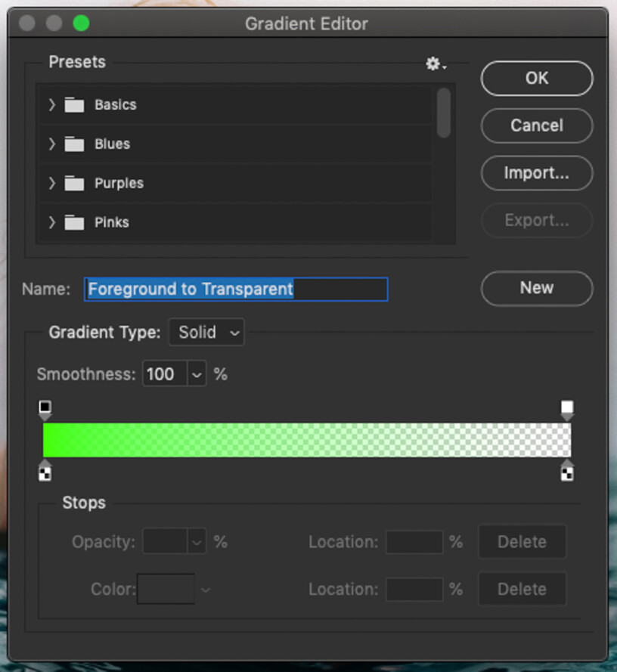The height and width of the screenshot is (672, 617).
Task: Open the preset options gear menu
Action: click(433, 64)
